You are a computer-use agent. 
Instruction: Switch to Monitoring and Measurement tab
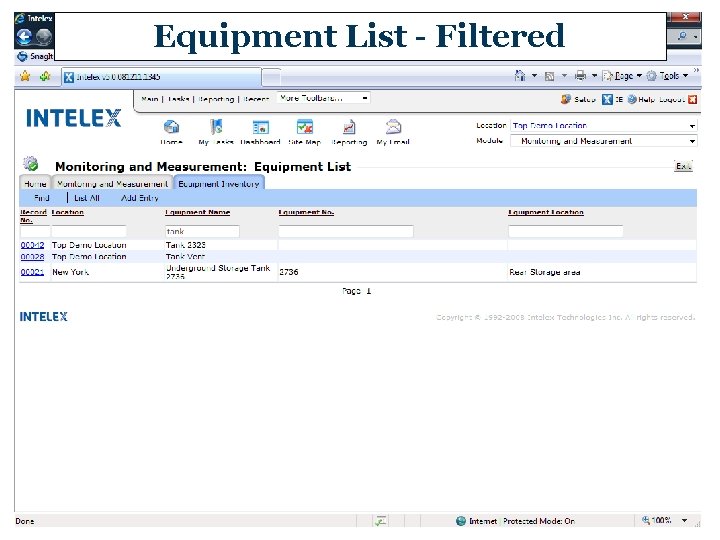(112, 184)
